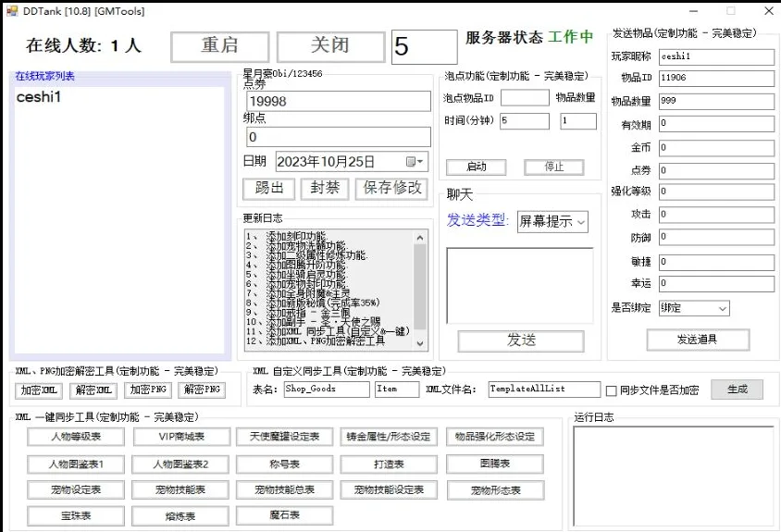Click the 金币 input field
This screenshot has width=781, height=532.
pos(716,147)
